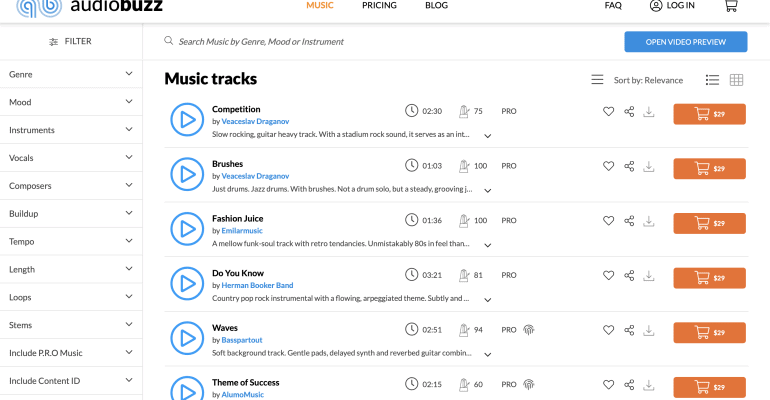Play the Theme of Success track
The height and width of the screenshot is (400, 770).
[187, 390]
